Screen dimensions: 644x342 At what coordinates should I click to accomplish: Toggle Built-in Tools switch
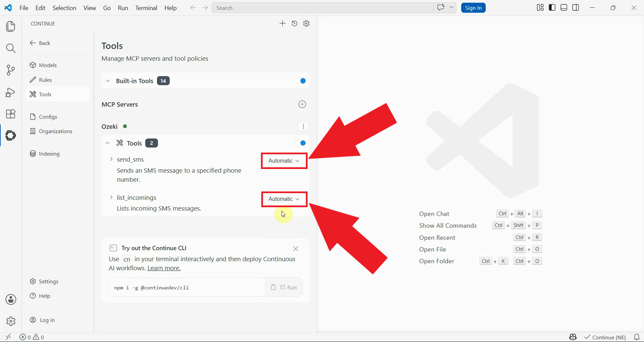click(301, 81)
